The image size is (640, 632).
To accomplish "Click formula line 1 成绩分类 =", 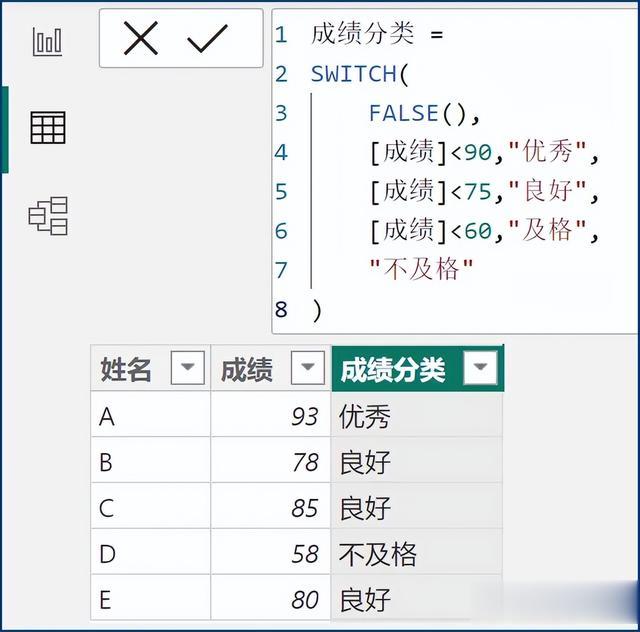I will tap(377, 34).
